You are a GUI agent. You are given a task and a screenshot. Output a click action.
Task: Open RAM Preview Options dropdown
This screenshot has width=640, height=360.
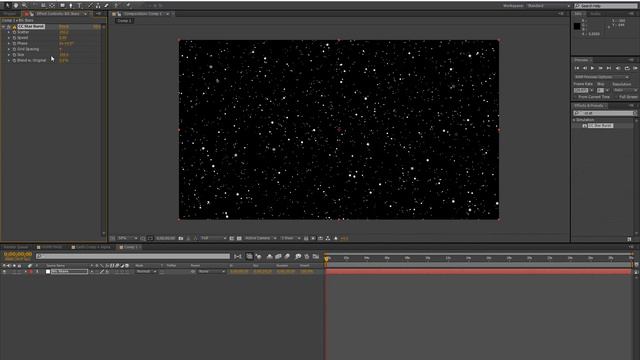[601, 77]
